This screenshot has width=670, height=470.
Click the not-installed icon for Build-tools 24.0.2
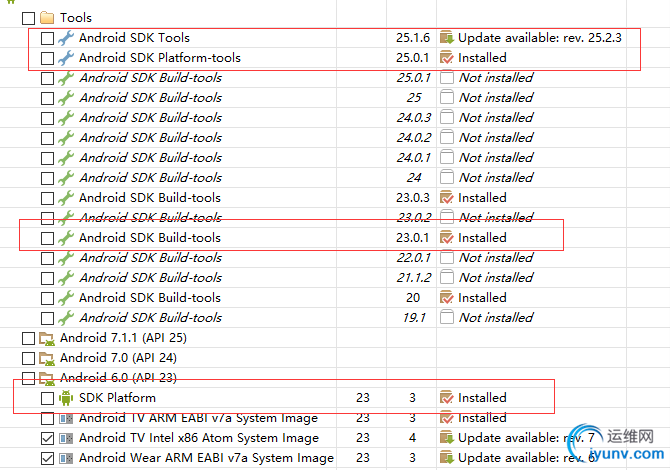[447, 138]
